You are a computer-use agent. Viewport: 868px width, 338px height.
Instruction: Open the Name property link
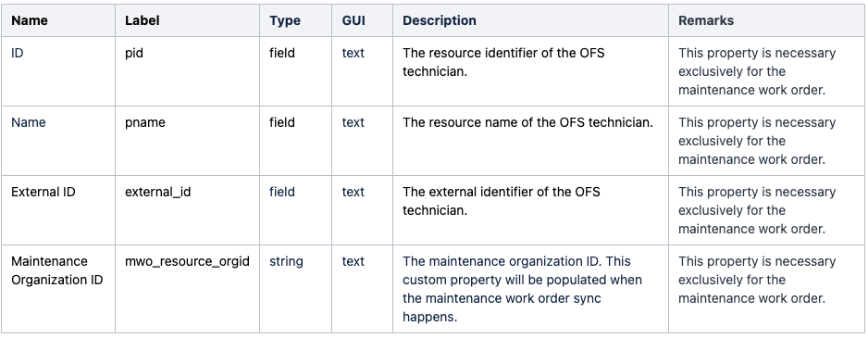point(29,122)
